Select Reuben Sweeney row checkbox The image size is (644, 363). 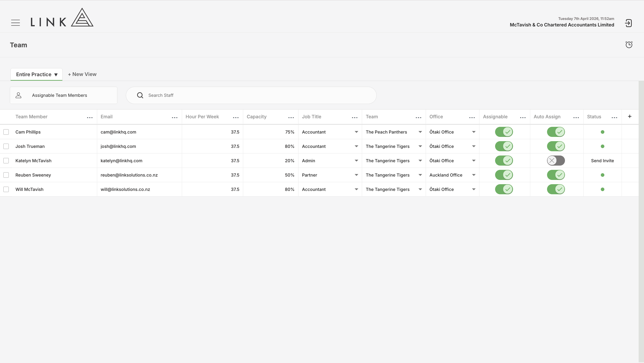(x=6, y=175)
